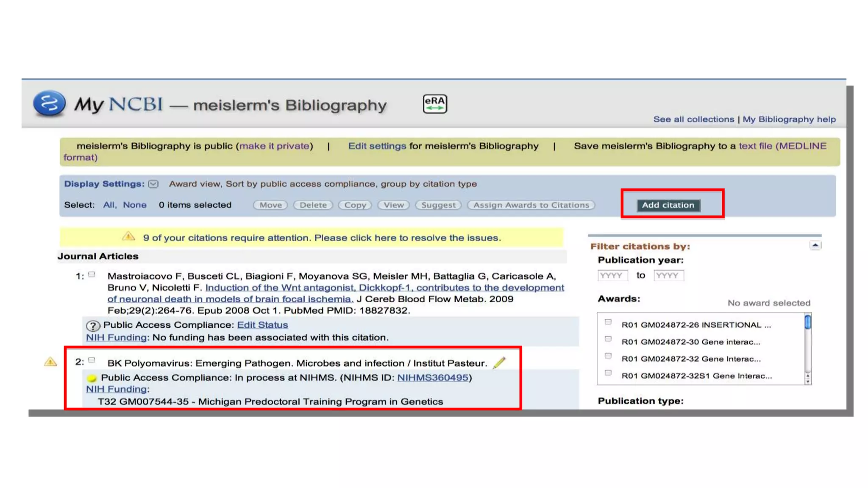This screenshot has height=488, width=868.
Task: Click warning triangle in yellow attention banner
Action: pos(128,237)
